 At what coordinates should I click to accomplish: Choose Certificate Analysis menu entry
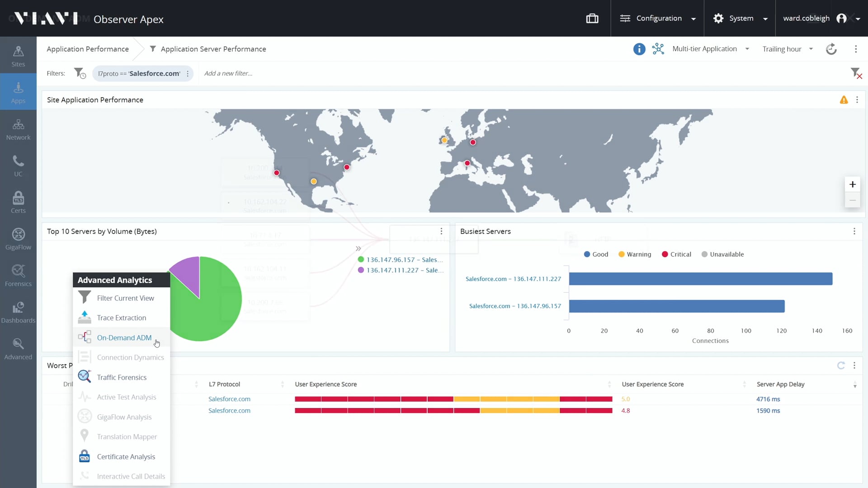tap(126, 457)
